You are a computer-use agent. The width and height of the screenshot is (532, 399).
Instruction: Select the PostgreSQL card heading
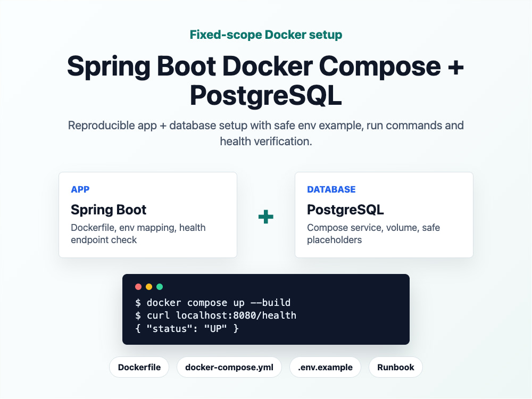[345, 210]
